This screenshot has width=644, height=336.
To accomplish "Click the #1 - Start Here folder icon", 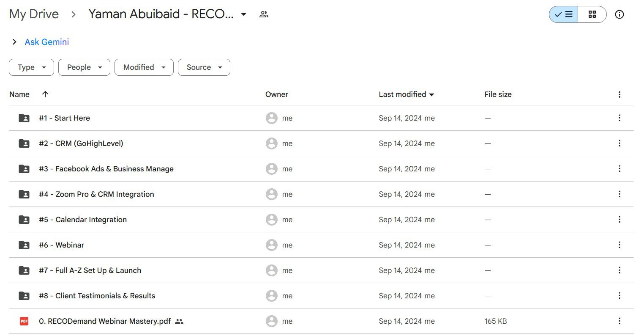I will coord(24,118).
